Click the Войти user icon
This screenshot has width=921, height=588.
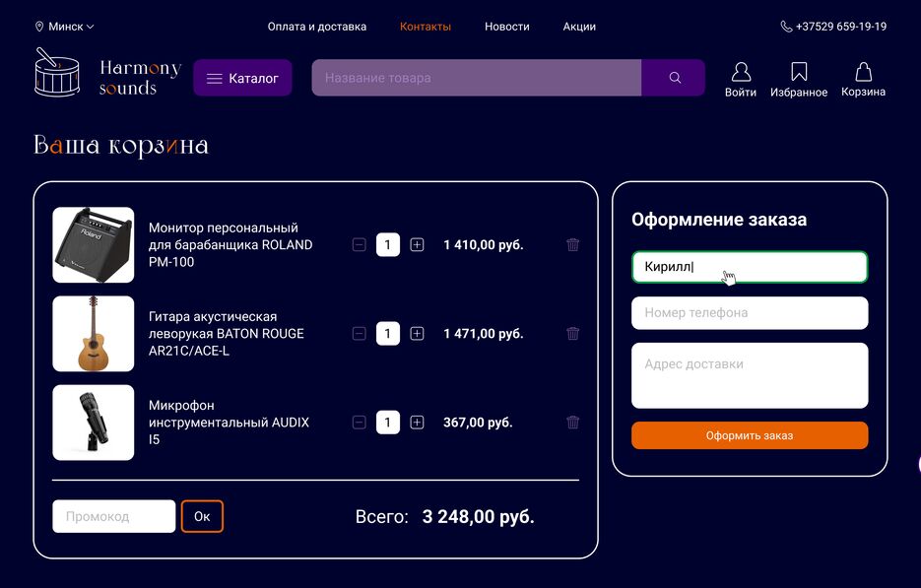click(741, 72)
